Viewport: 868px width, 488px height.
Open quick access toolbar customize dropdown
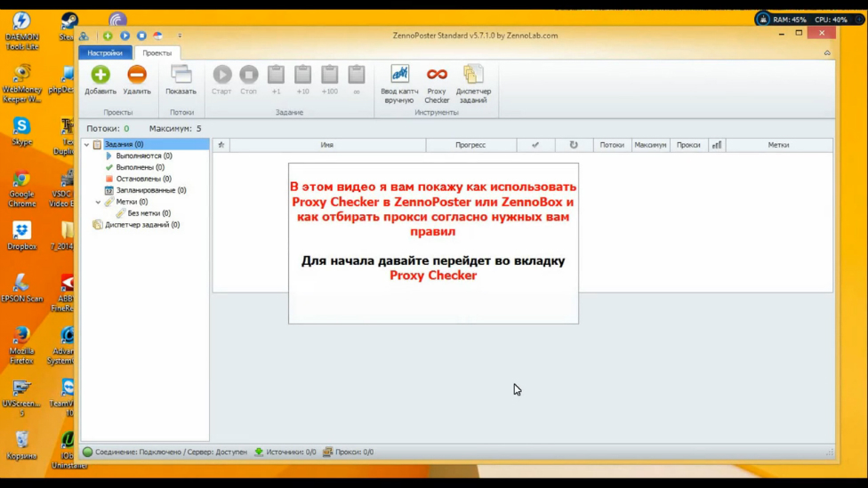click(180, 36)
